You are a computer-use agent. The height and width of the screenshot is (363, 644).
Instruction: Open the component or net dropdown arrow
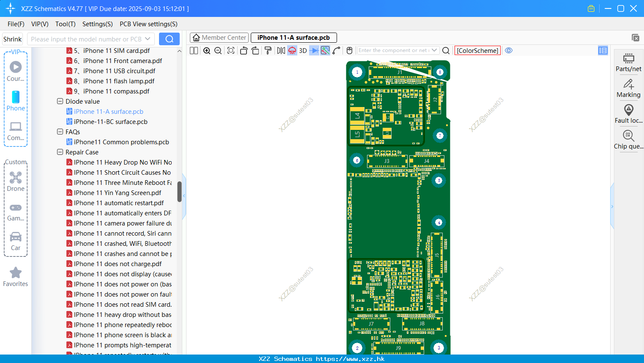(x=434, y=50)
